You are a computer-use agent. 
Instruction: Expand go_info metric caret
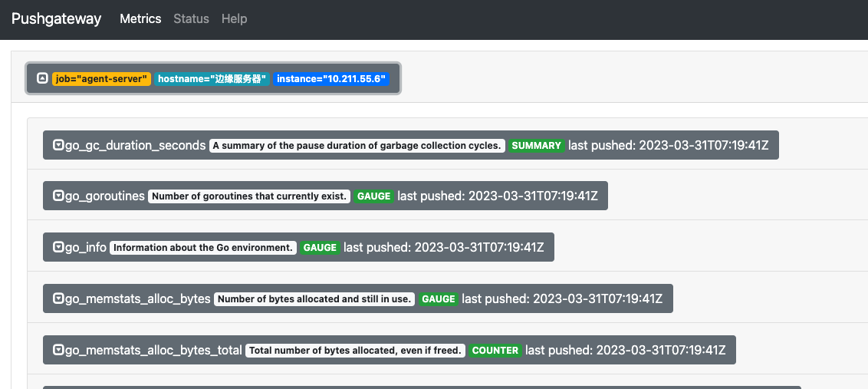click(59, 247)
